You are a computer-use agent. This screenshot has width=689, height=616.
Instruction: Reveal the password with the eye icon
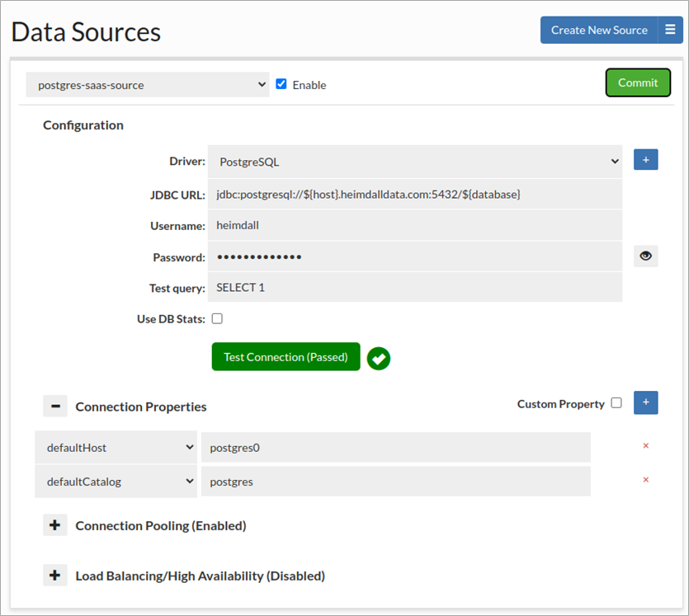645,256
